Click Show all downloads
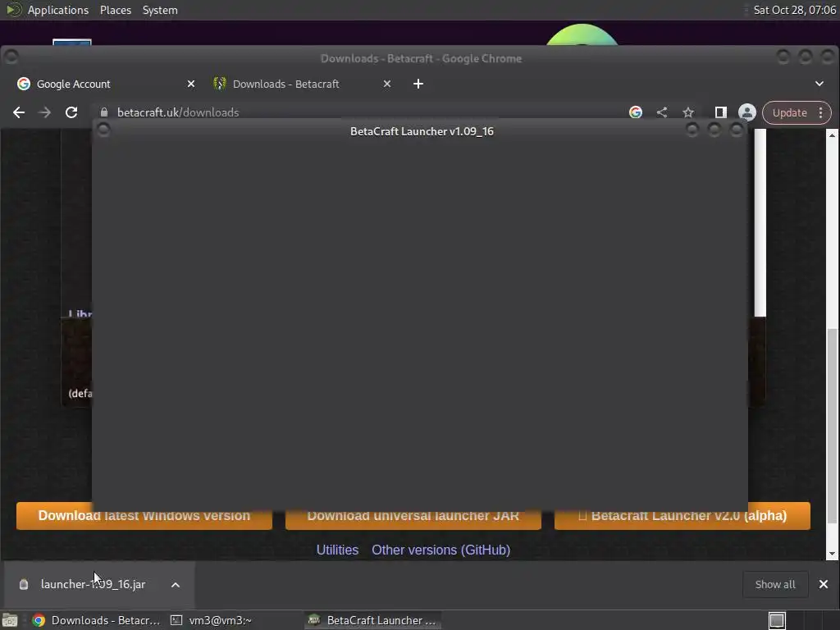Screen dimensions: 840x630 775,584
